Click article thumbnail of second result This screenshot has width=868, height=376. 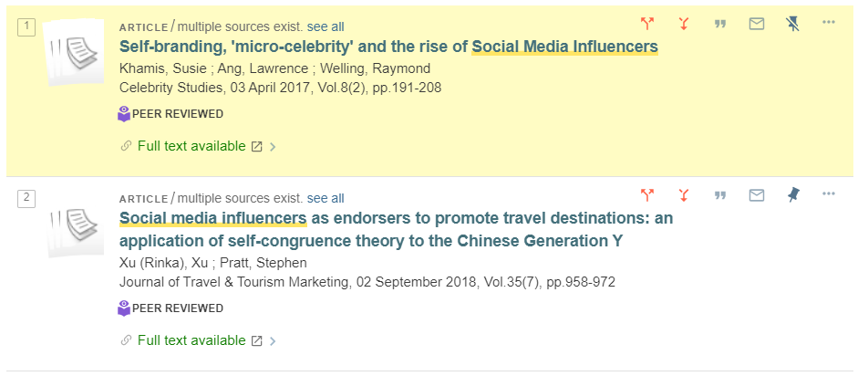75,224
